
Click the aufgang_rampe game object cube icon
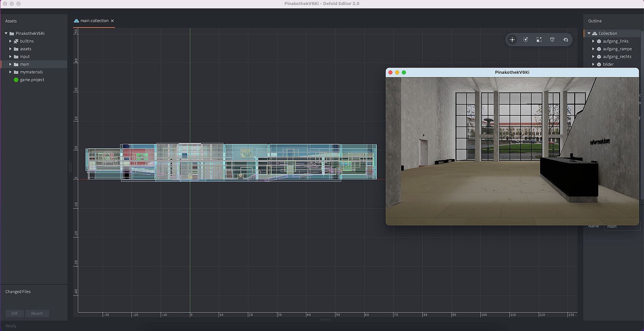pyautogui.click(x=599, y=49)
